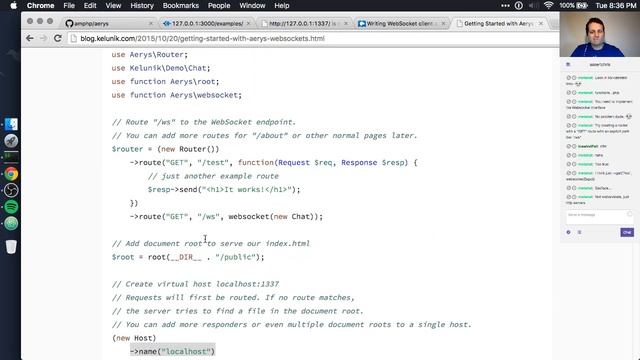Click the '$router = (new Router())' line
Screen dimensions: 640x360
(165, 149)
